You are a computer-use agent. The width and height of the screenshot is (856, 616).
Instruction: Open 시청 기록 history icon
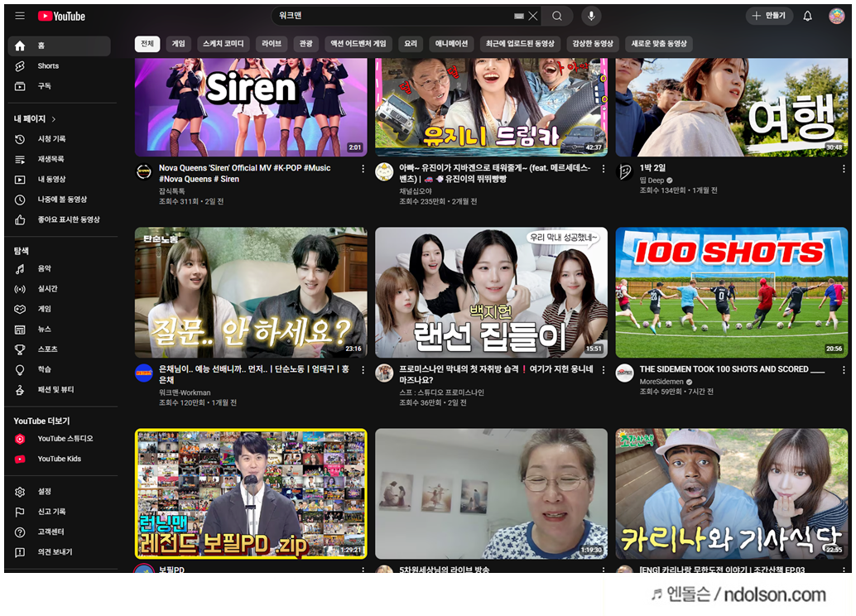tap(20, 139)
